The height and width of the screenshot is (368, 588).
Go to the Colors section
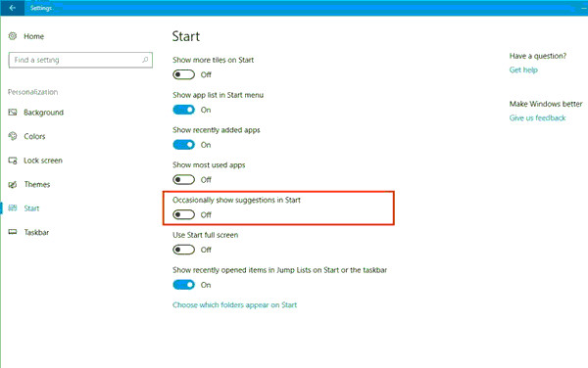point(34,136)
